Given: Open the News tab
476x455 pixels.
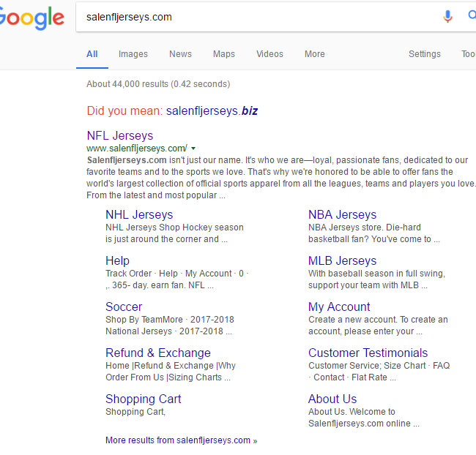Looking at the screenshot, I should 180,54.
